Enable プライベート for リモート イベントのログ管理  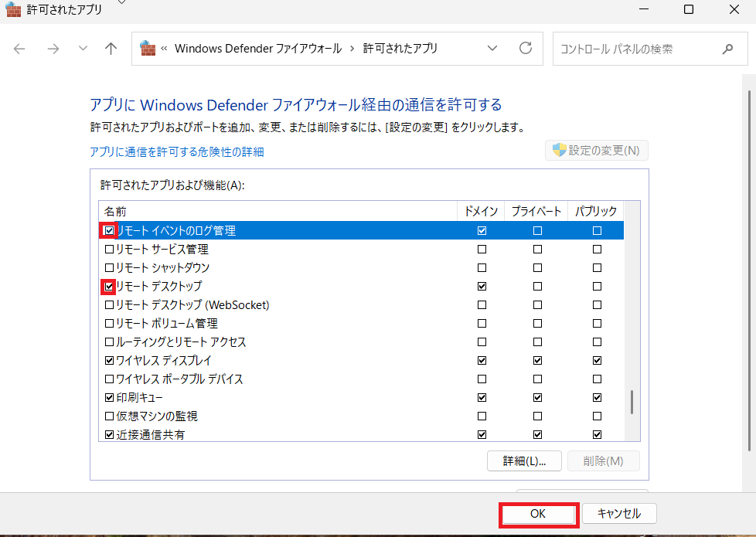537,231
